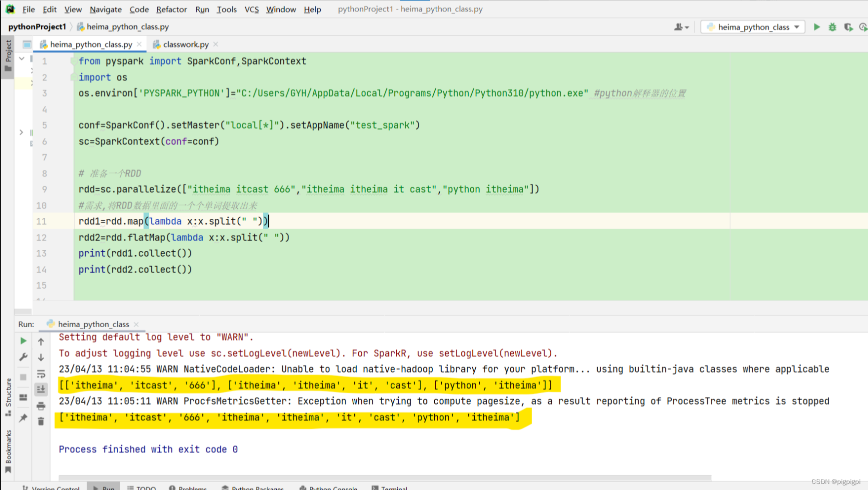
Task: Click the Run tool window button in the bottom bar
Action: coord(103,487)
